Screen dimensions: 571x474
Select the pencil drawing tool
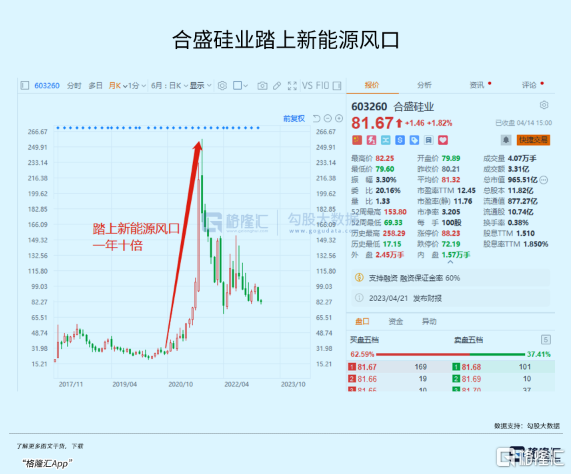(277, 86)
